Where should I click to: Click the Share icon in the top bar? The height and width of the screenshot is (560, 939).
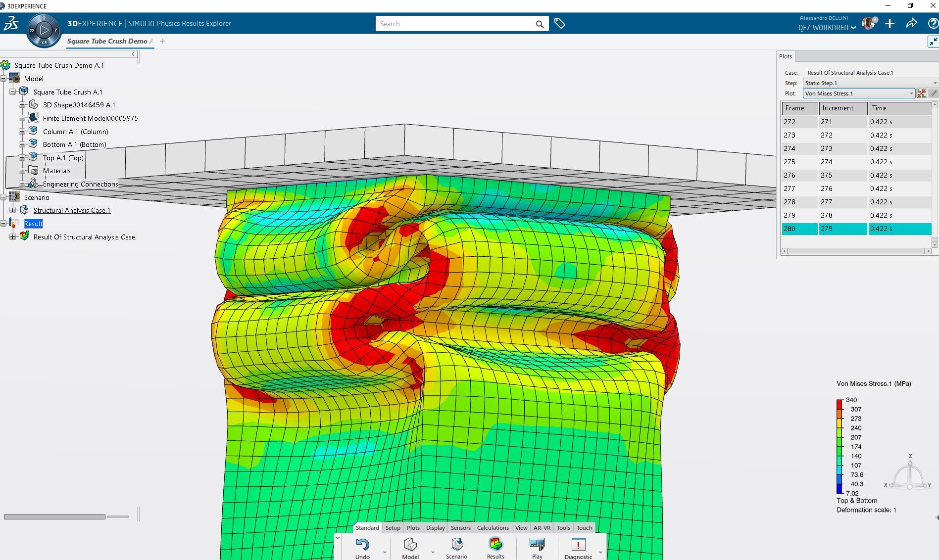click(x=912, y=23)
